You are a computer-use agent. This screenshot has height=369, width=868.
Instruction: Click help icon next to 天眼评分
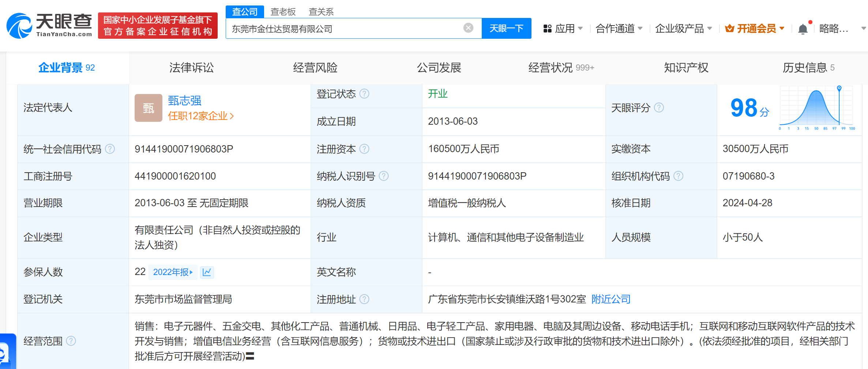[659, 108]
